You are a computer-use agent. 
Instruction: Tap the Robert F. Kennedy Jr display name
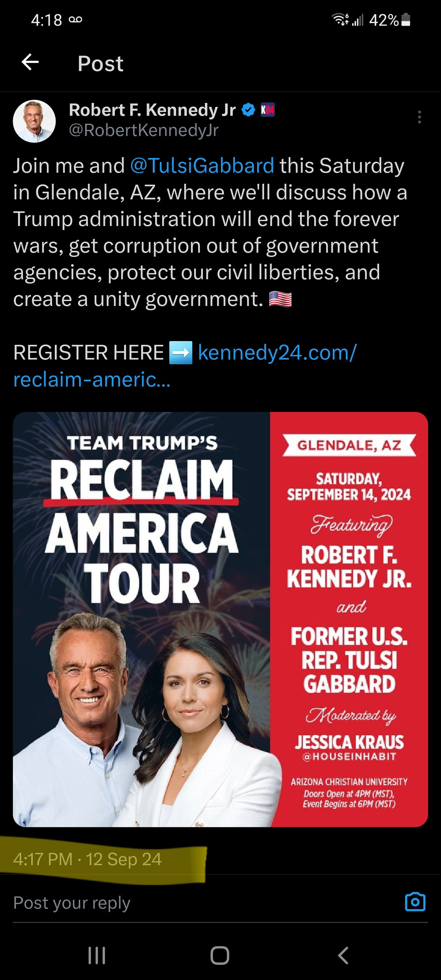click(152, 110)
